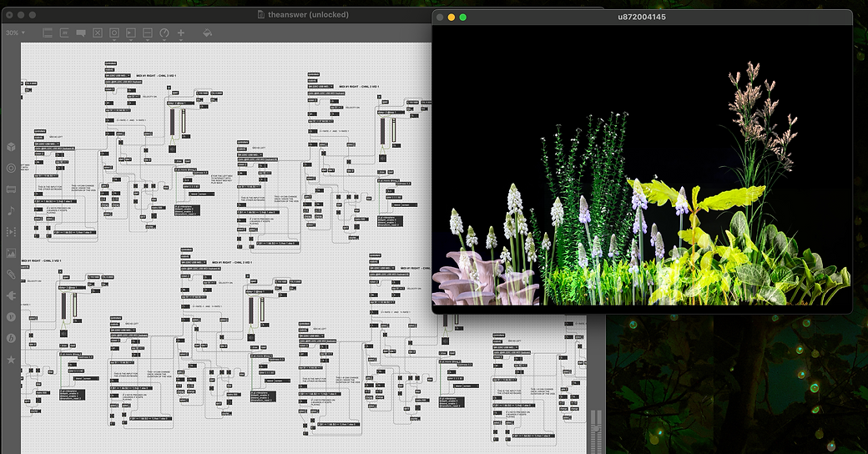Adjust the dark gain slider in lower-center cluster
The width and height of the screenshot is (868, 454).
(250, 310)
